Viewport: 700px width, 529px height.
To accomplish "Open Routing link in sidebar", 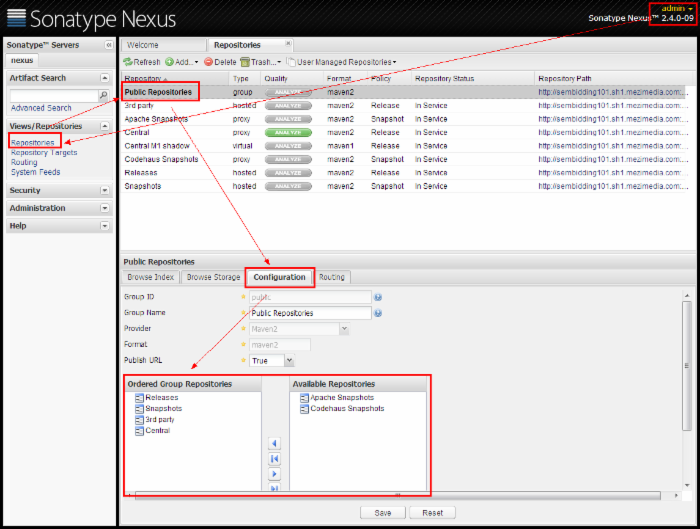I will 24,162.
